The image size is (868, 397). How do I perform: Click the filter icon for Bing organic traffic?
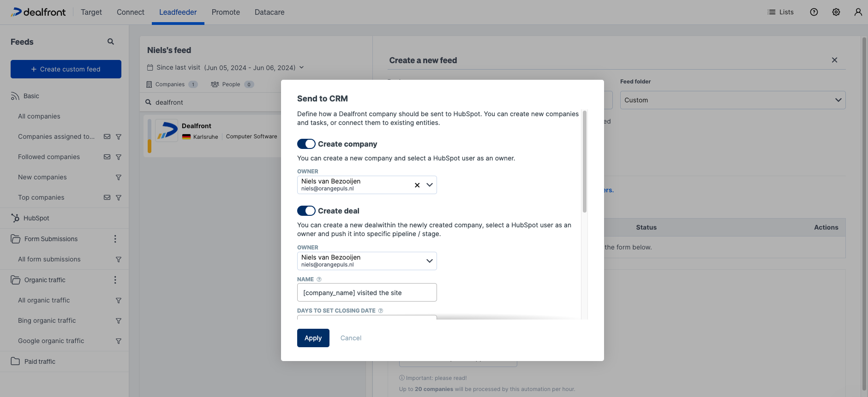119,320
